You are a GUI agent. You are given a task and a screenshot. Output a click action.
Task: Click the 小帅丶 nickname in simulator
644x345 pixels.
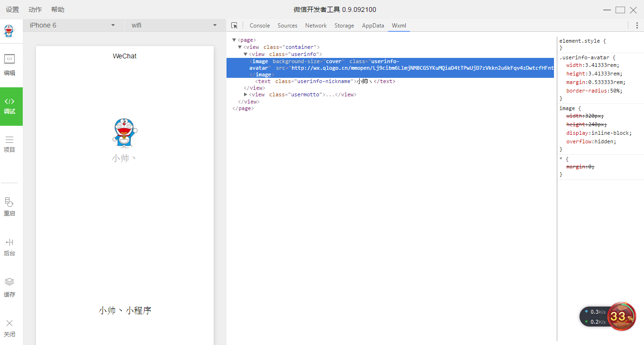coord(125,158)
